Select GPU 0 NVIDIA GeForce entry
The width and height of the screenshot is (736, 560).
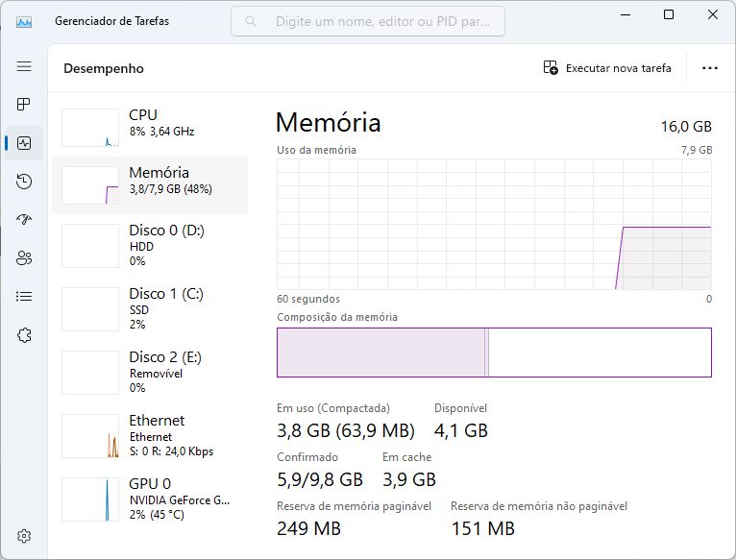pyautogui.click(x=150, y=499)
